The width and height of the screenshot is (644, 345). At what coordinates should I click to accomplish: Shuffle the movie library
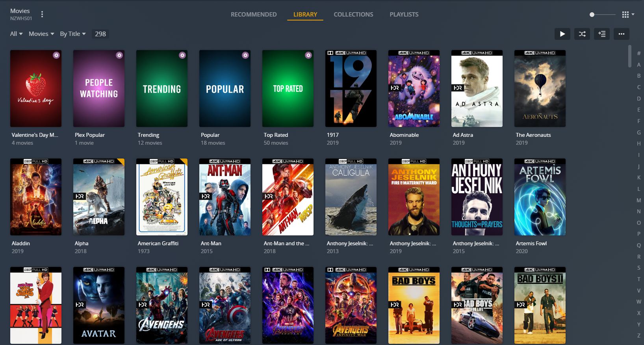582,34
